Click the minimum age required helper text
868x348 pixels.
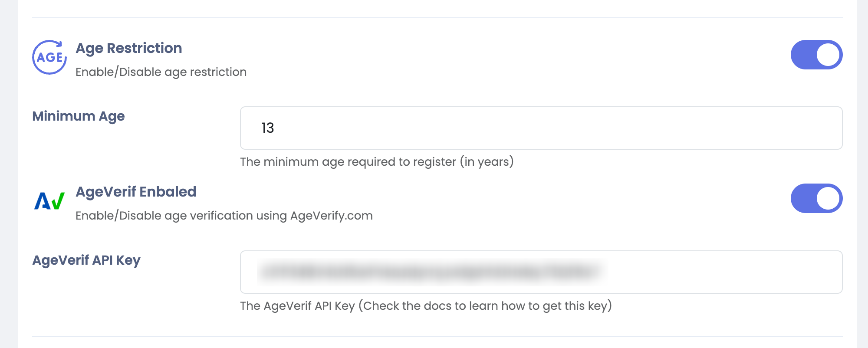(377, 162)
